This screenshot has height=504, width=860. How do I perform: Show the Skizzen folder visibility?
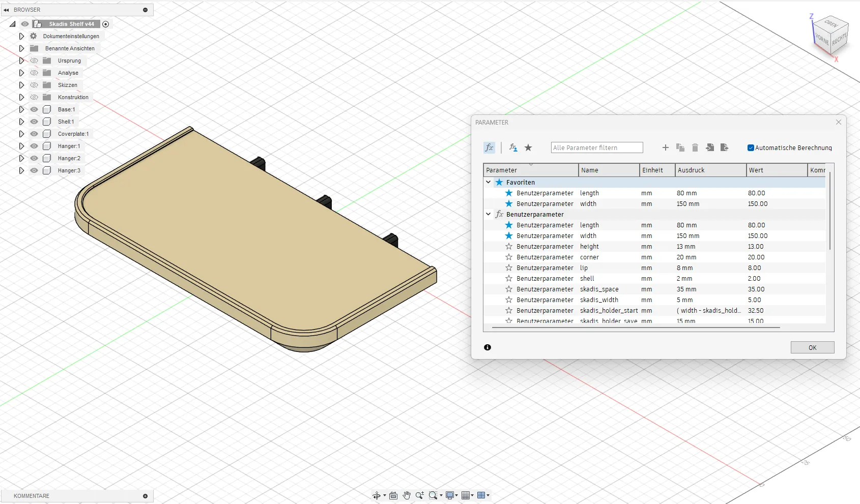click(x=34, y=85)
